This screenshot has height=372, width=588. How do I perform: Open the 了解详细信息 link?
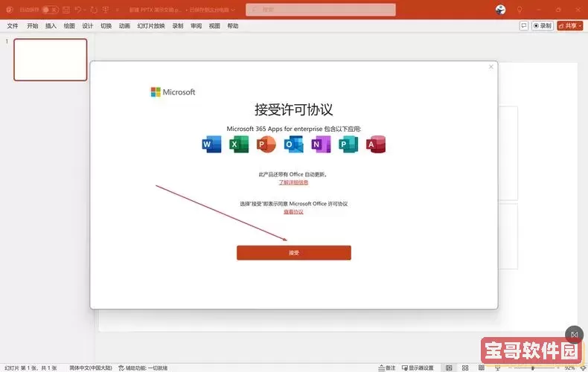(293, 182)
